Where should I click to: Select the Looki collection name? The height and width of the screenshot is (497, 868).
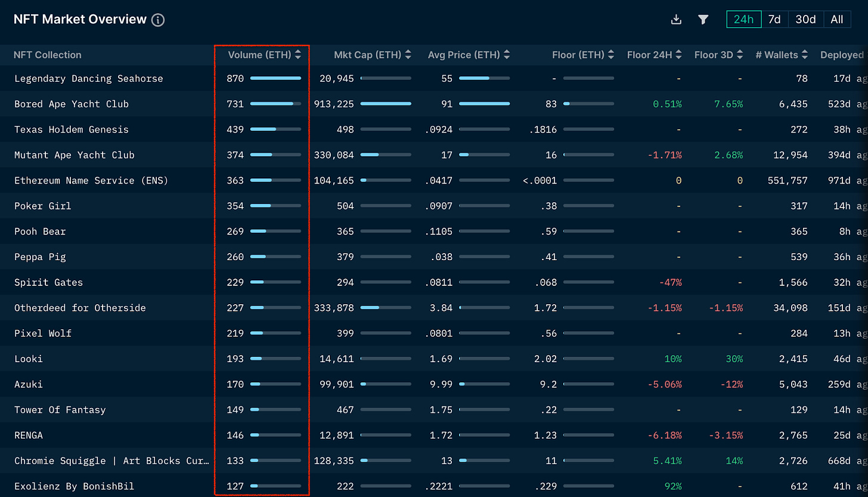click(29, 359)
